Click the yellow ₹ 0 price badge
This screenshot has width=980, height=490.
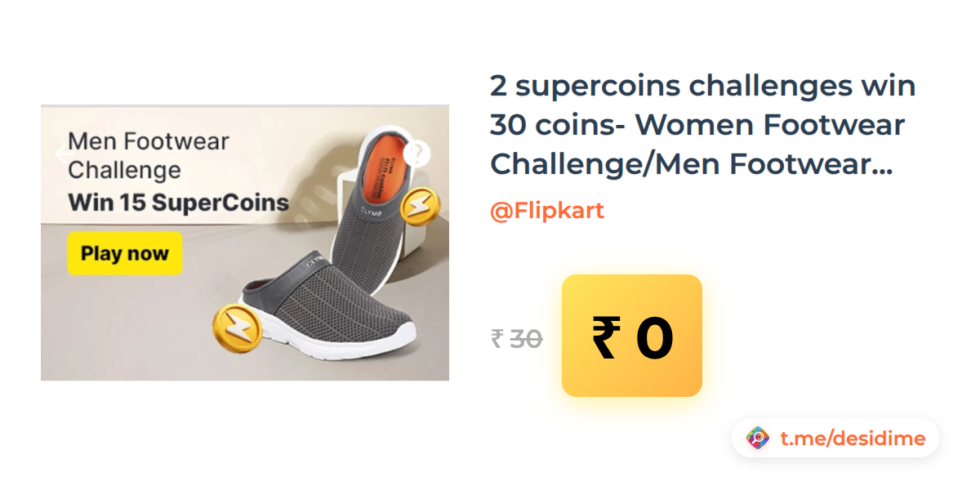[x=632, y=336]
